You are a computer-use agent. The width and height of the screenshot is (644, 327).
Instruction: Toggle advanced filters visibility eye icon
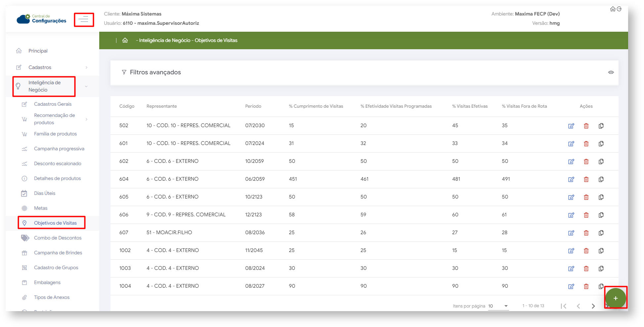[611, 72]
